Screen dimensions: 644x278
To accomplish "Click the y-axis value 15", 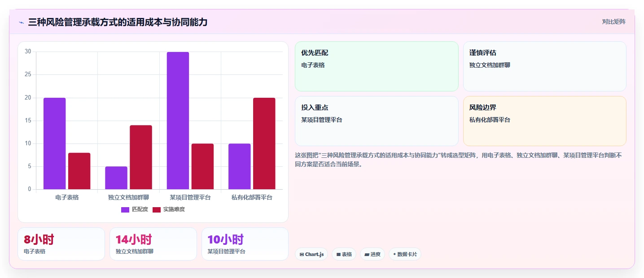I will click(28, 121).
